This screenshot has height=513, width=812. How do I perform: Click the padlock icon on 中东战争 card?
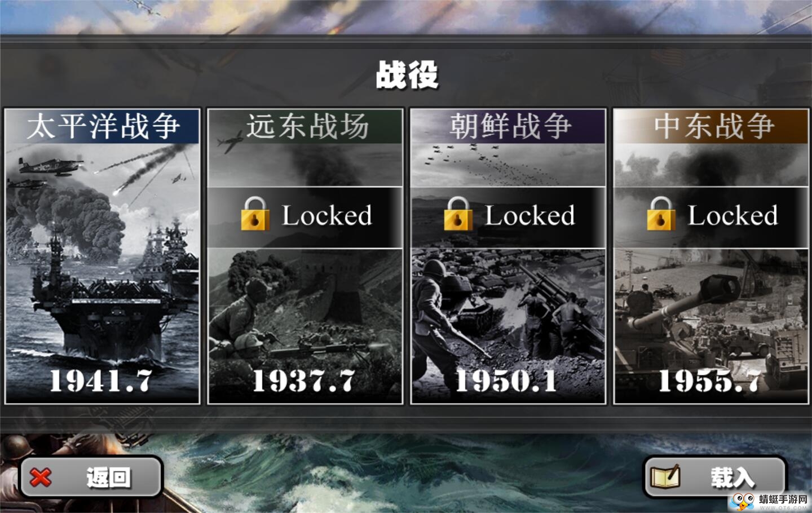(661, 214)
